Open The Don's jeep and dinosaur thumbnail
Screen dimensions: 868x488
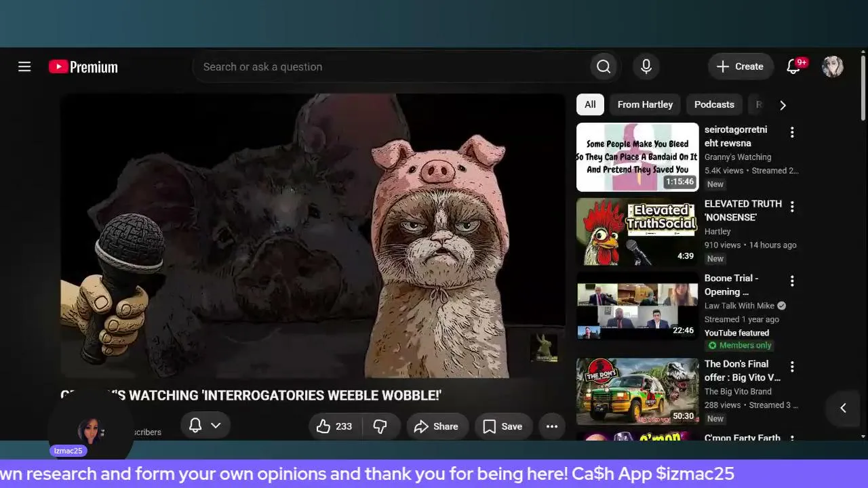coord(637,391)
